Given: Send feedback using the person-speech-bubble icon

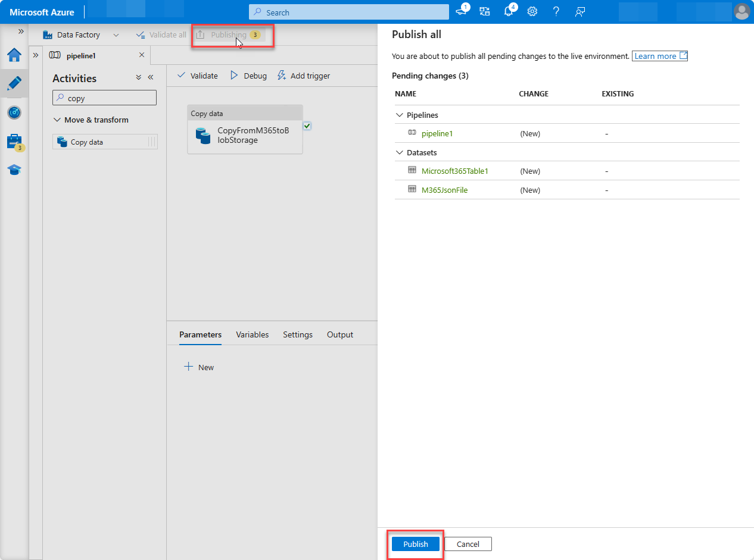Looking at the screenshot, I should pyautogui.click(x=579, y=11).
